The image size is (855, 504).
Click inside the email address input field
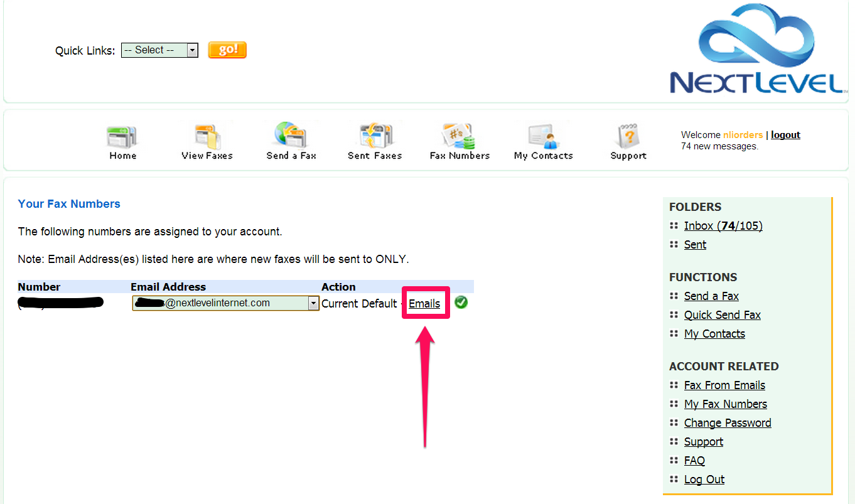(220, 303)
